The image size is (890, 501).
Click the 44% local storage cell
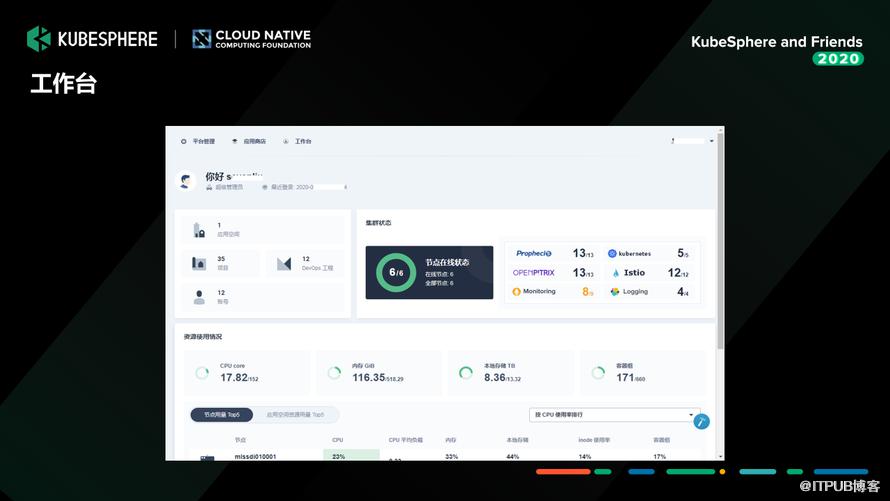[x=513, y=456]
